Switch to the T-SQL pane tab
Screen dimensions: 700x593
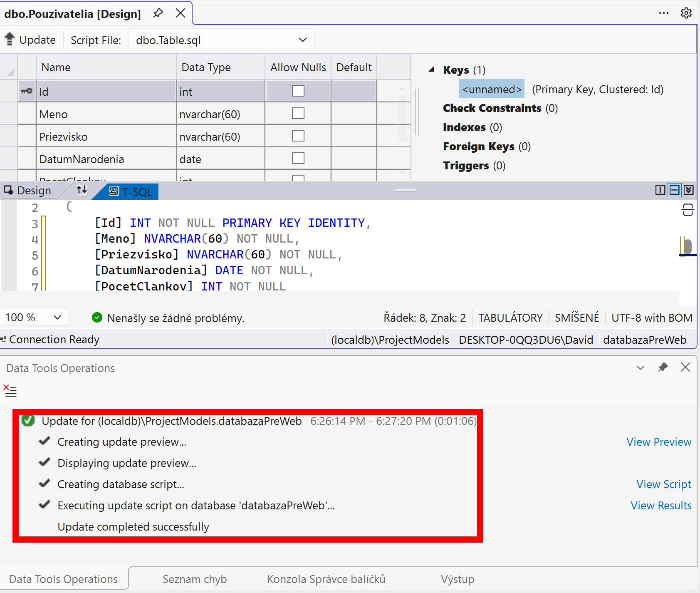coord(130,192)
